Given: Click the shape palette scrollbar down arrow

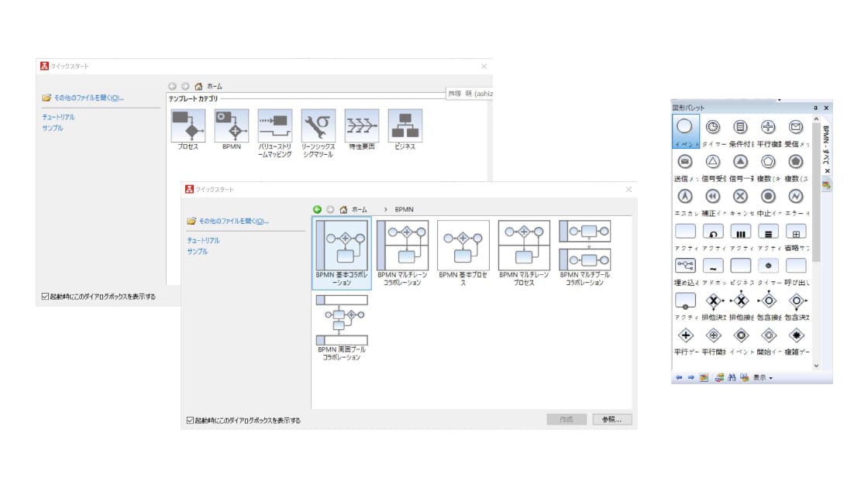Looking at the screenshot, I should tap(816, 366).
